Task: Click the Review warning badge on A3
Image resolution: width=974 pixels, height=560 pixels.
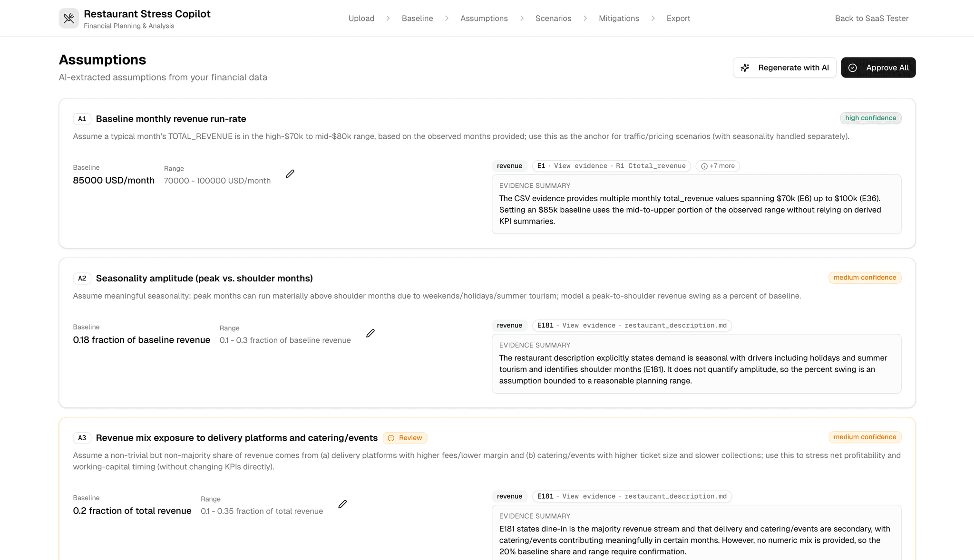Action: click(x=405, y=438)
